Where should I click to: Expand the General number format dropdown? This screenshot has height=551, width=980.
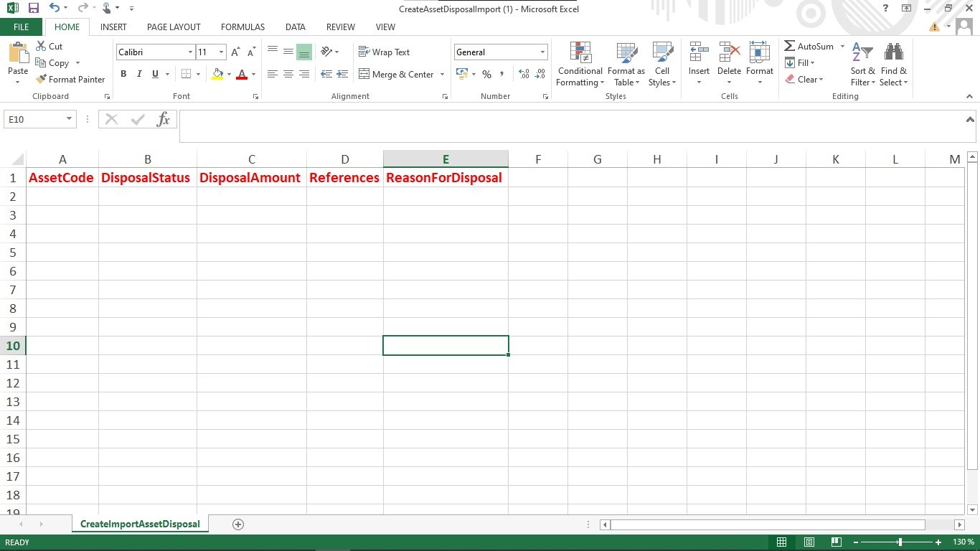tap(542, 52)
